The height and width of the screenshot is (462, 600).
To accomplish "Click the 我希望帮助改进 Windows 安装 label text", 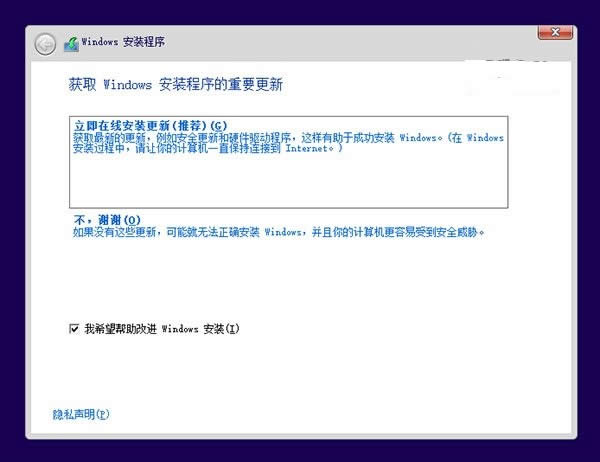I will point(162,328).
